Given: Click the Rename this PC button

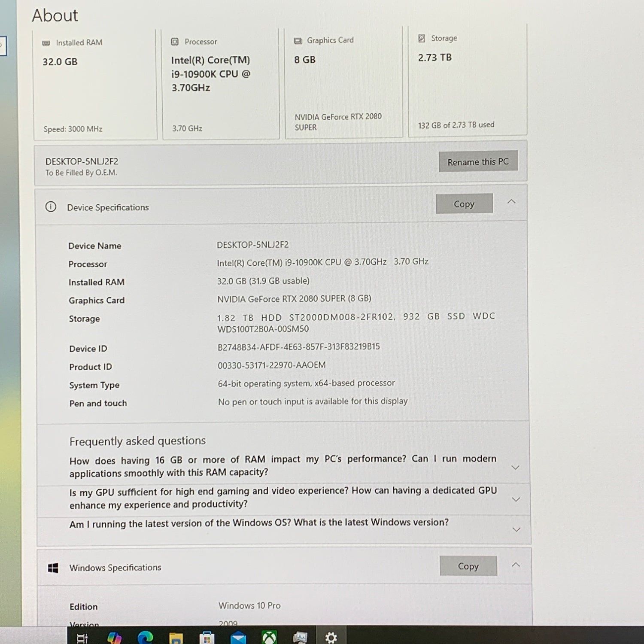Looking at the screenshot, I should pos(478,161).
